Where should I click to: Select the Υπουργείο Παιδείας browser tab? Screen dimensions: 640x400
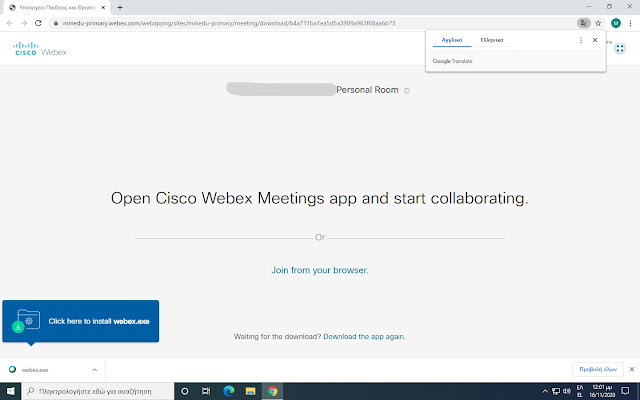click(x=56, y=7)
